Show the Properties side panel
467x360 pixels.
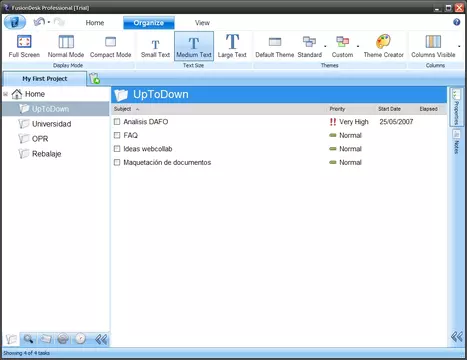[x=456, y=107]
